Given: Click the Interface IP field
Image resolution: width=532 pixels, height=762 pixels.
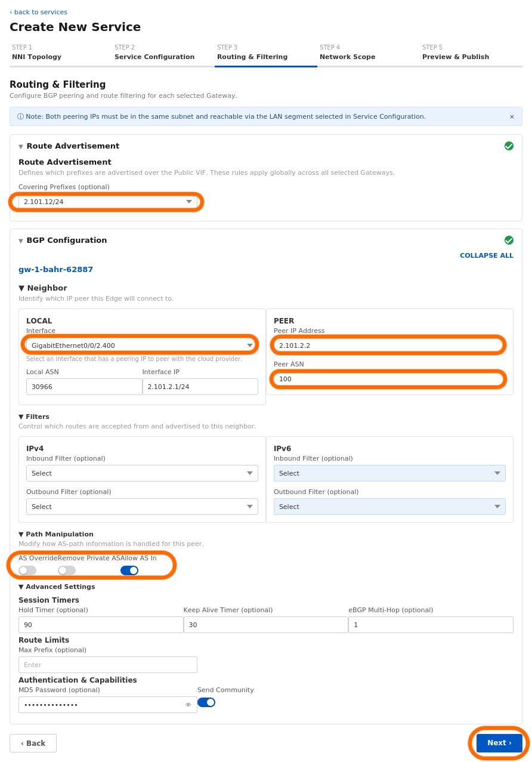Looking at the screenshot, I should 200,387.
